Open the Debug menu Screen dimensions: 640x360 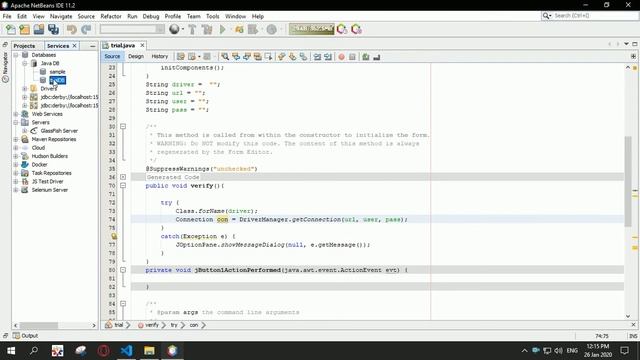tap(151, 16)
